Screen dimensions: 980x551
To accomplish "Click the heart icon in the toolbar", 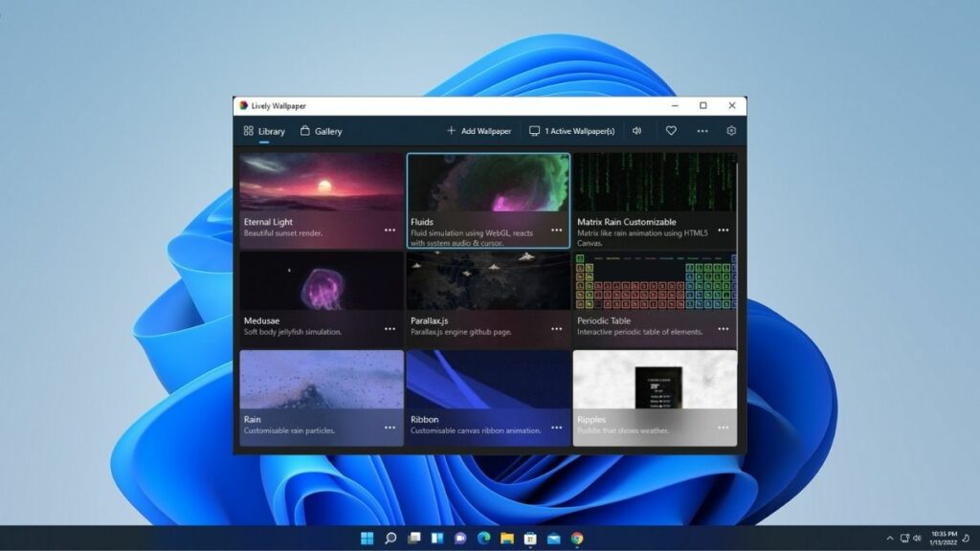I will (x=671, y=131).
